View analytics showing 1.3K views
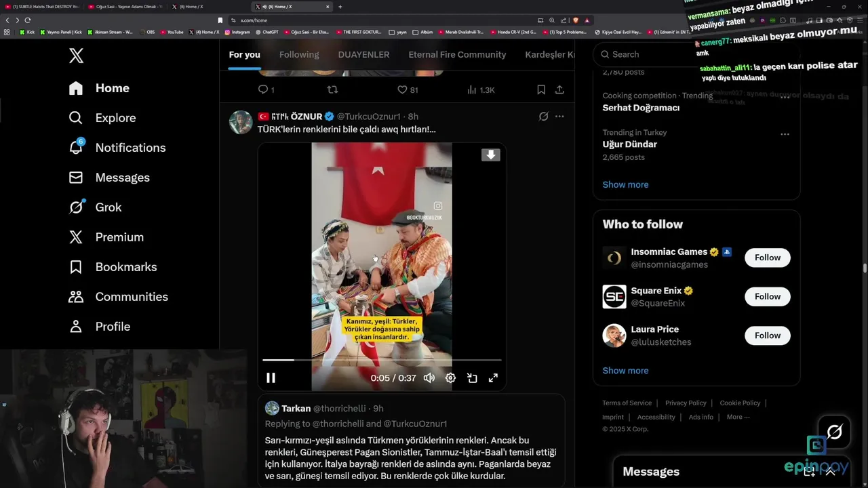The height and width of the screenshot is (488, 868). [x=481, y=89]
